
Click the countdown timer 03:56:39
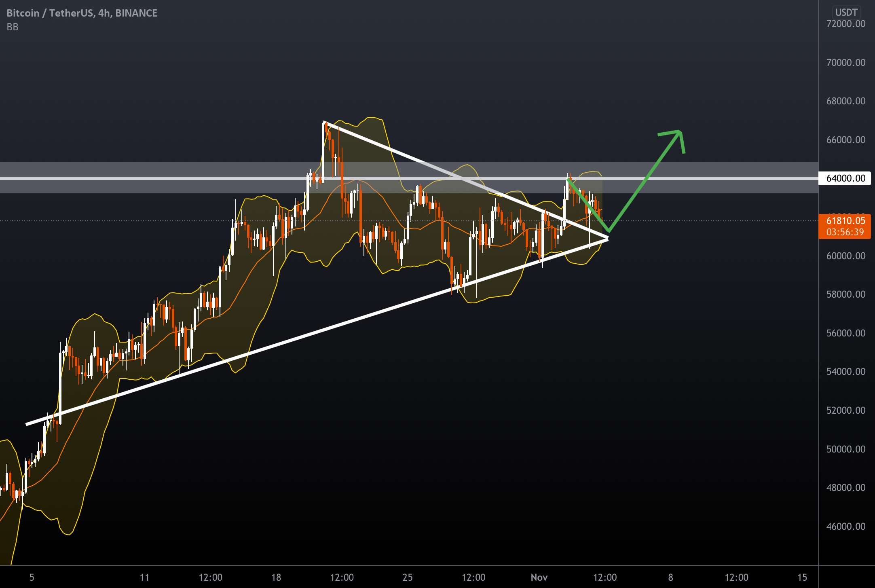(845, 232)
